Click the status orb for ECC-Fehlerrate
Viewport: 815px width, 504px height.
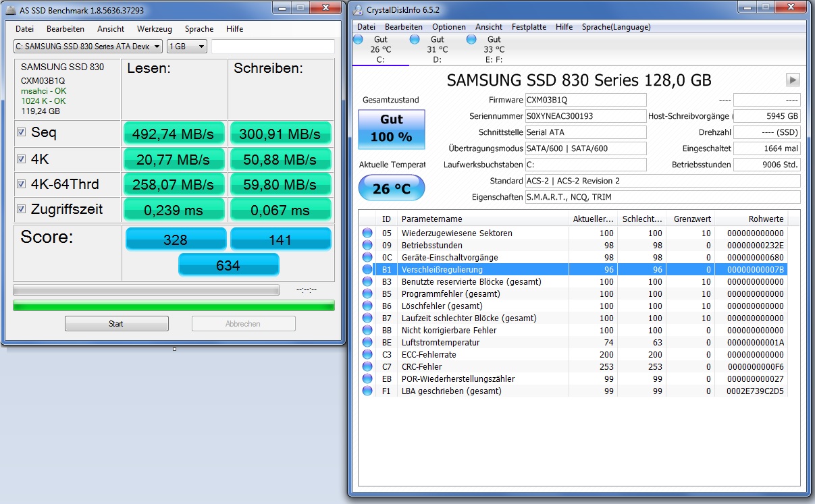point(367,354)
